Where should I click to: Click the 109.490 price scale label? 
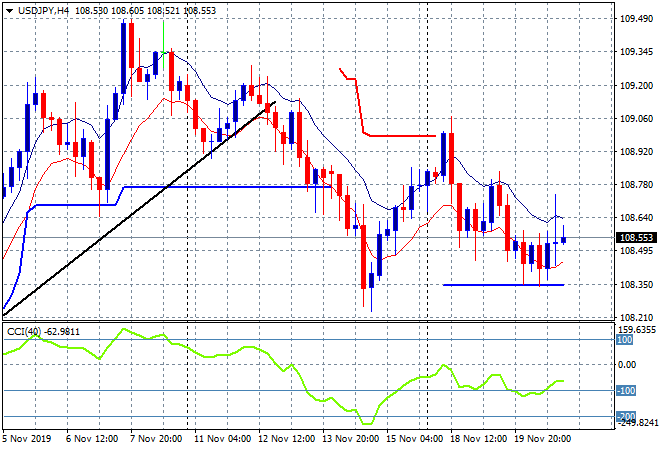coord(636,19)
